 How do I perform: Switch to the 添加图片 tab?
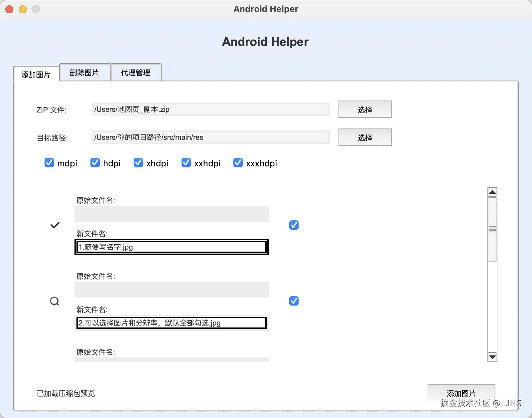click(x=36, y=74)
